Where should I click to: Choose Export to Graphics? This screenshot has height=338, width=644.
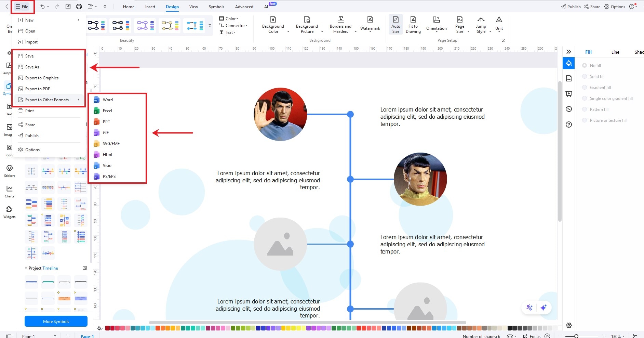click(49, 78)
